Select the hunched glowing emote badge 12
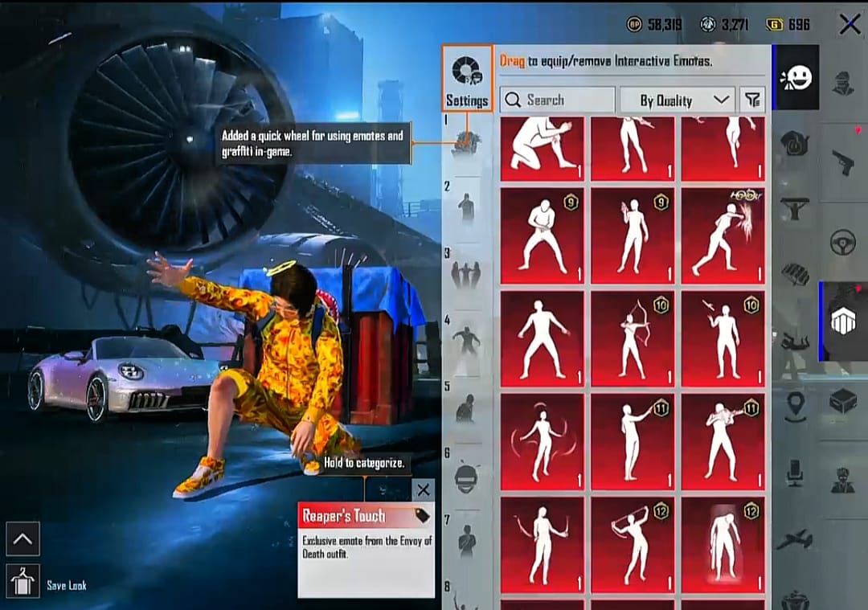The height and width of the screenshot is (610, 868). click(723, 545)
